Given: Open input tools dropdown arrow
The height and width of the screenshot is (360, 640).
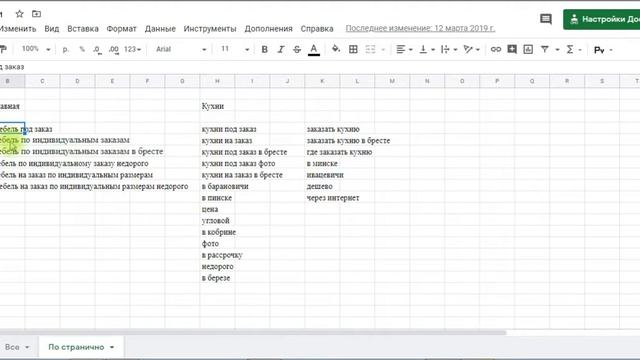Looking at the screenshot, I should (611, 50).
